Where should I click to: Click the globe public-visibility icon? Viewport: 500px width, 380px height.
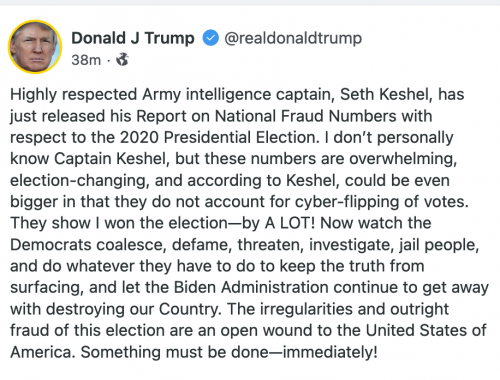point(122,60)
